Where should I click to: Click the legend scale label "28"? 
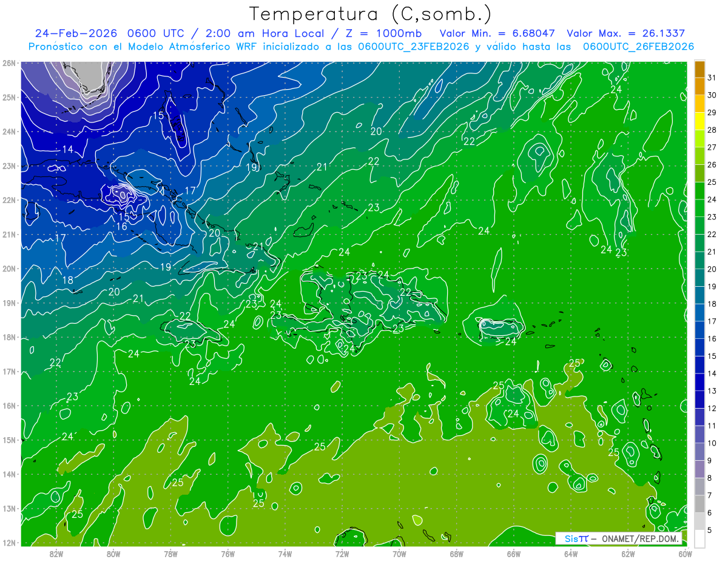pyautogui.click(x=712, y=130)
